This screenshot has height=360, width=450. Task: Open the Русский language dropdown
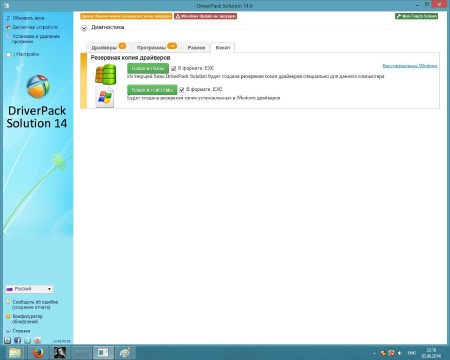29,289
